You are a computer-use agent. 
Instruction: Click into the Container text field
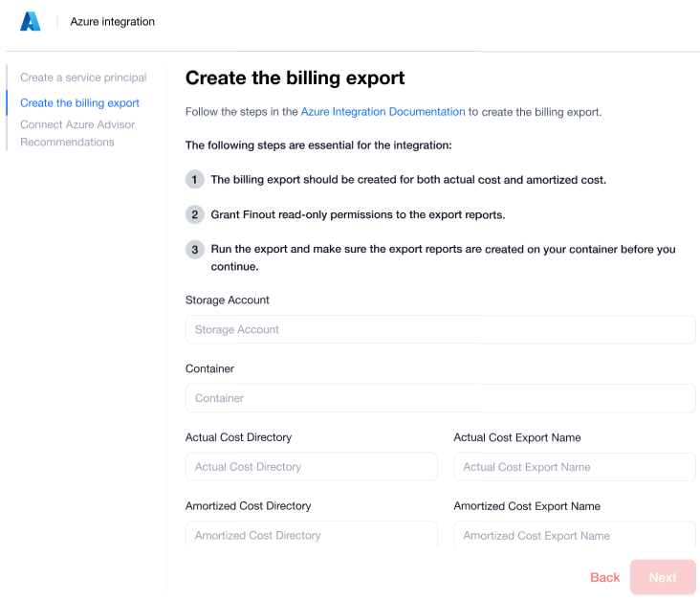point(440,398)
